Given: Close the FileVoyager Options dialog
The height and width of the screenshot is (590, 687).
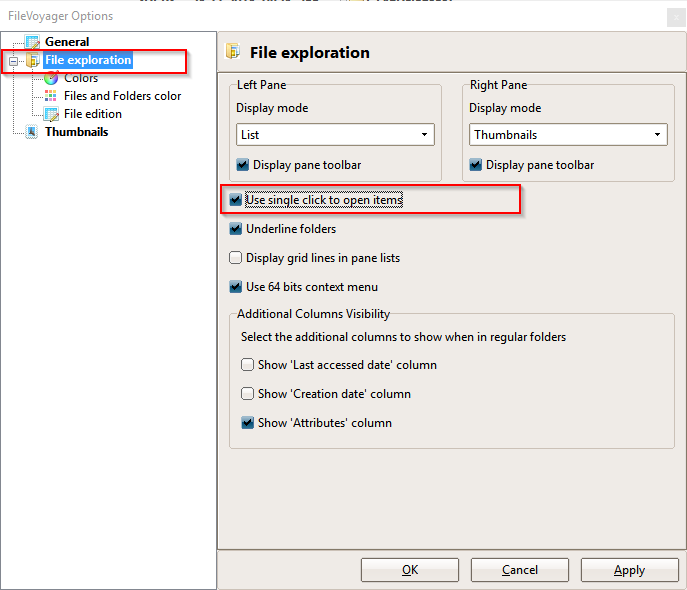Looking at the screenshot, I should tap(676, 18).
